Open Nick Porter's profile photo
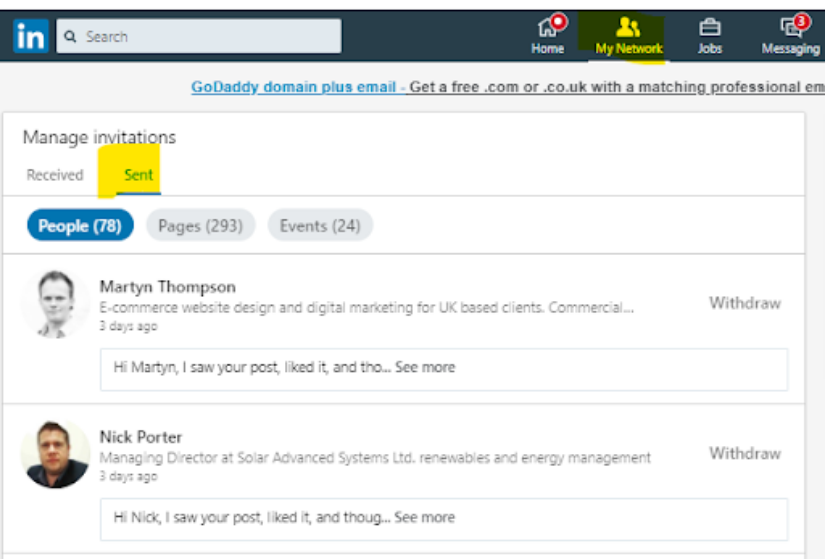The image size is (825, 559). (x=55, y=454)
